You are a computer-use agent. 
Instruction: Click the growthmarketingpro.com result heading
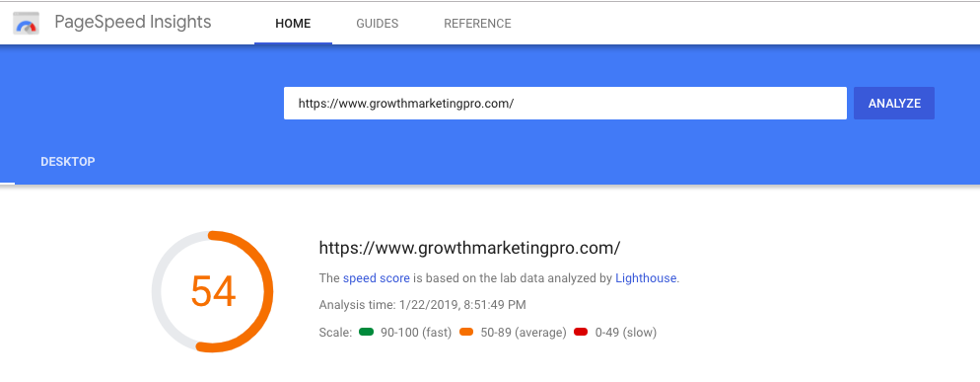(x=469, y=248)
